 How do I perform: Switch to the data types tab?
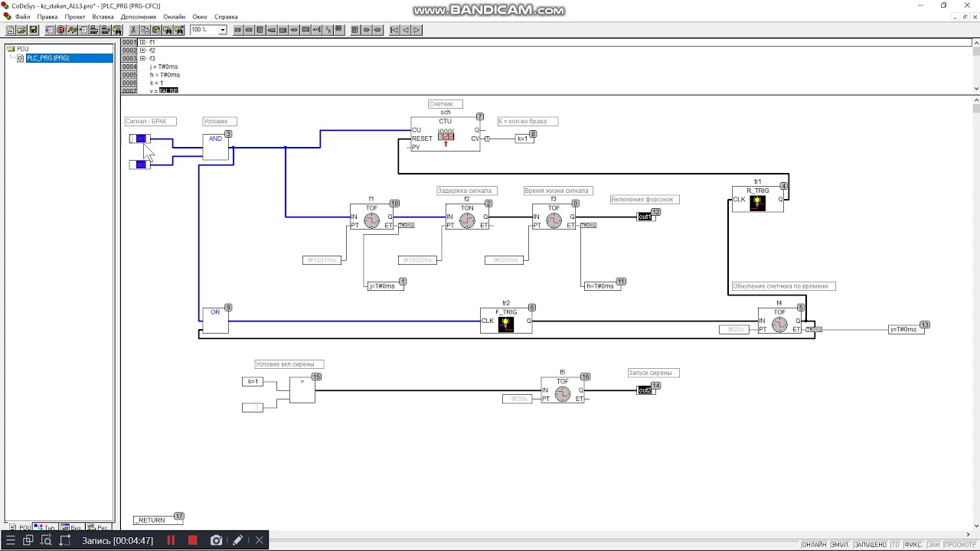[x=46, y=527]
